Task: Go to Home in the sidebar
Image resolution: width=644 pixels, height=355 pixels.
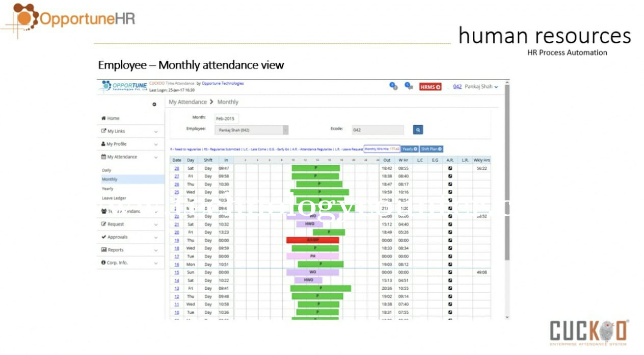Action: click(x=110, y=118)
